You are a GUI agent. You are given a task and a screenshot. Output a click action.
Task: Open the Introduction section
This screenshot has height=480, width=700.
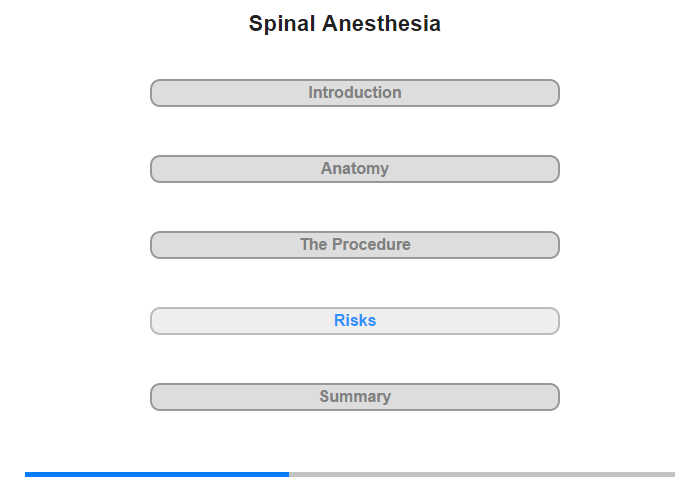pos(355,93)
